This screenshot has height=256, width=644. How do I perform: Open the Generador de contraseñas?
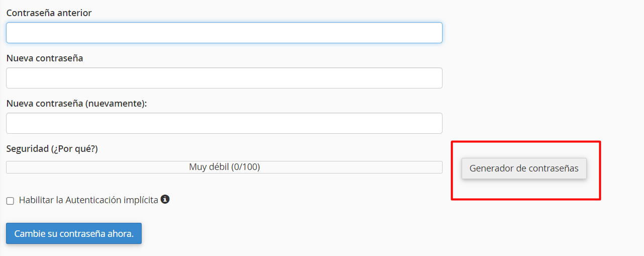point(524,168)
